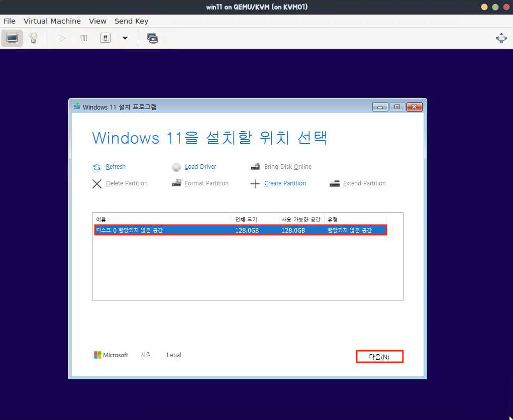Minimize the virt-manager window yellow button

coord(484,7)
